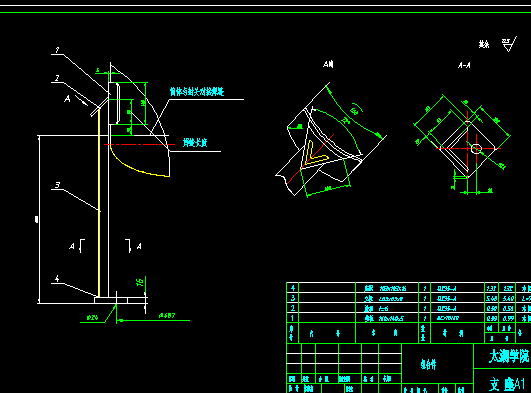Click the surface roughness symbol in the corner
531x393 pixels.
(x=509, y=44)
